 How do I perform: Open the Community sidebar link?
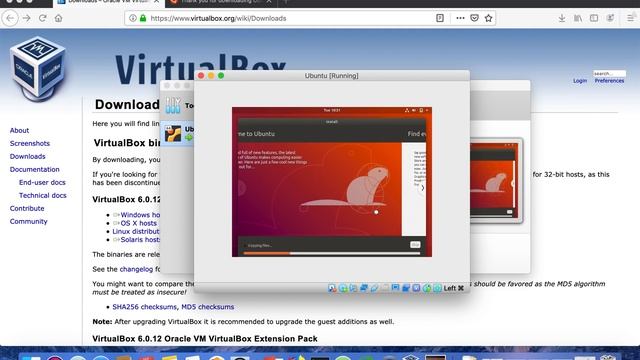click(29, 221)
